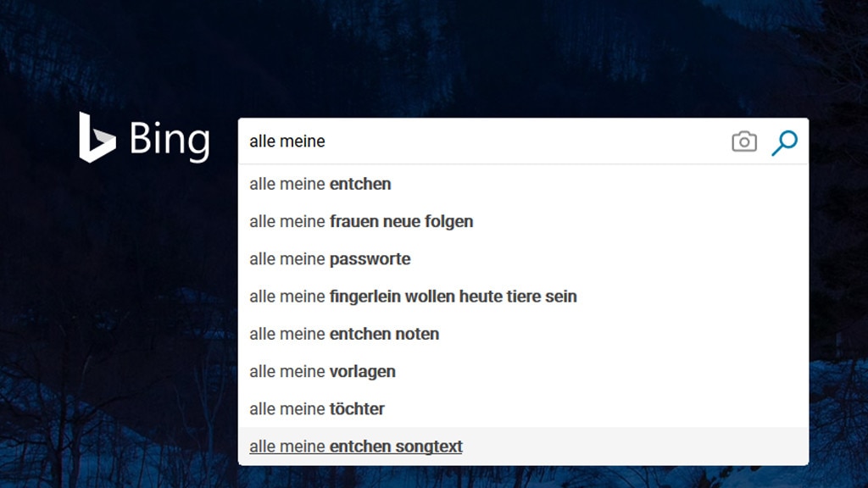Pick the autocomplete entry ending in "vorlagen"
868x488 pixels.
tap(523, 371)
